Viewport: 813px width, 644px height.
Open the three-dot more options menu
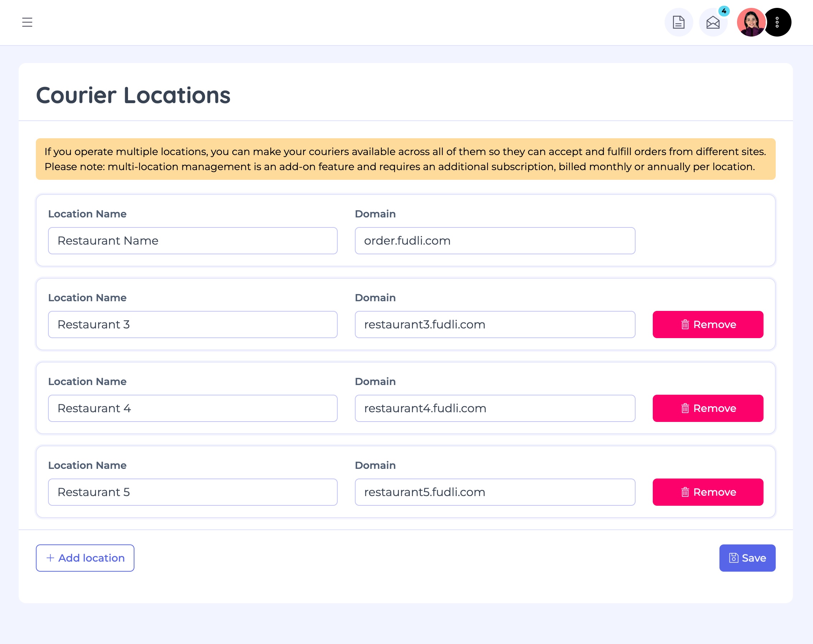pos(777,22)
